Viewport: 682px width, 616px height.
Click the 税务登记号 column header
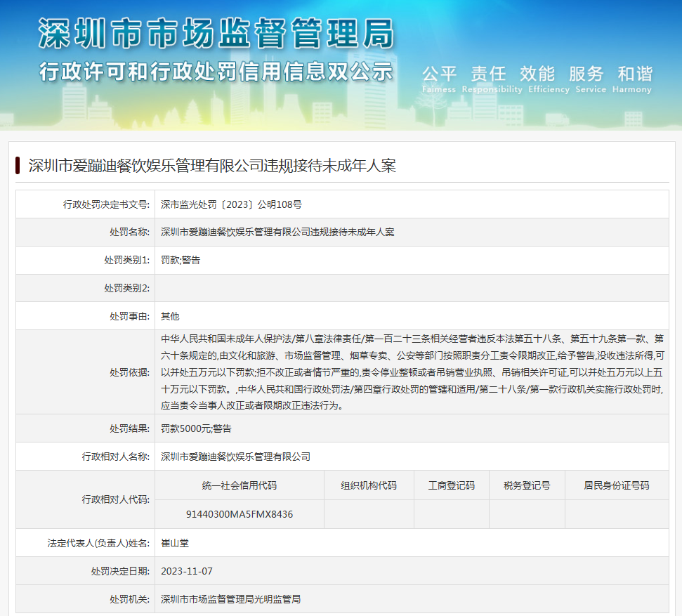[527, 485]
